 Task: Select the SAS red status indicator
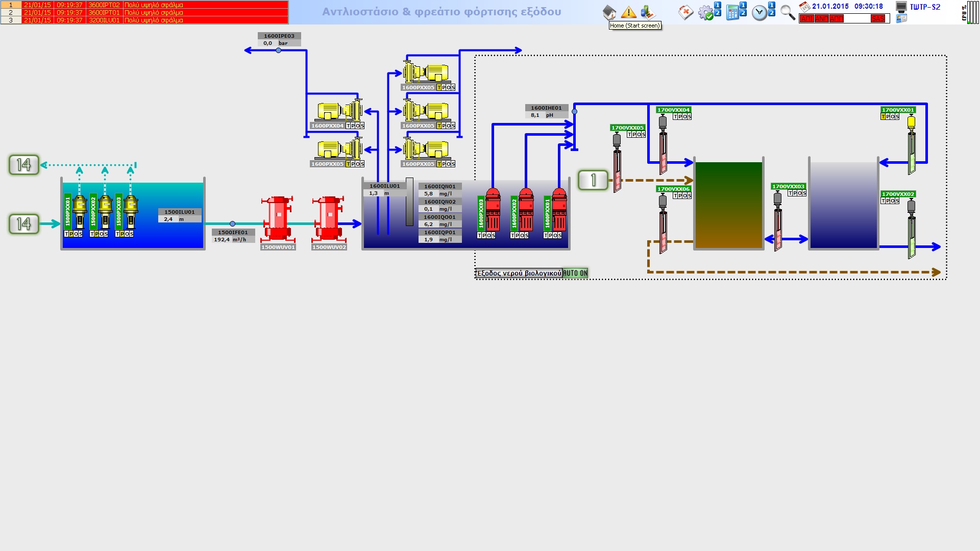[x=878, y=19]
